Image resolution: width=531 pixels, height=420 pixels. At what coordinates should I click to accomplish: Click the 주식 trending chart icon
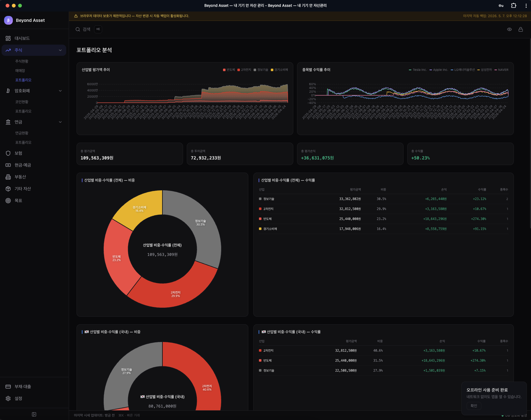[8, 50]
